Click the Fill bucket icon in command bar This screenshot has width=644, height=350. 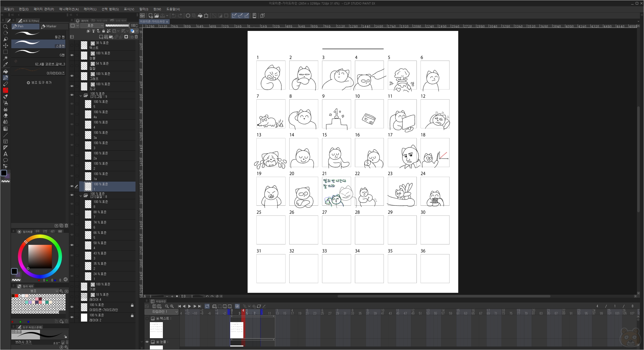point(200,16)
